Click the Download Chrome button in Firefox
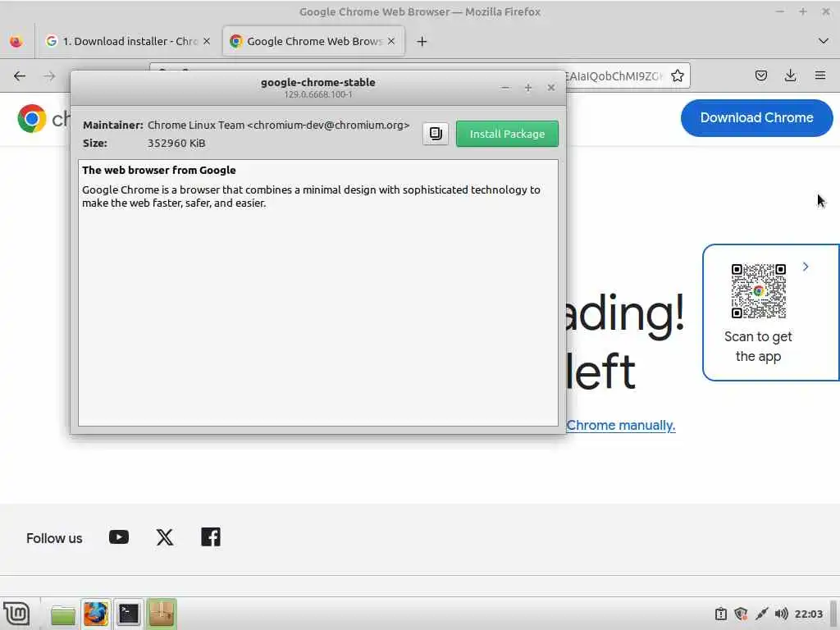Image resolution: width=840 pixels, height=630 pixels. [x=756, y=118]
